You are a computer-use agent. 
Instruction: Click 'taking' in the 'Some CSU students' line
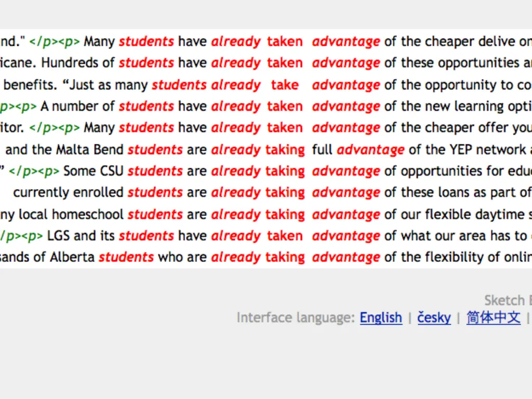(x=285, y=171)
